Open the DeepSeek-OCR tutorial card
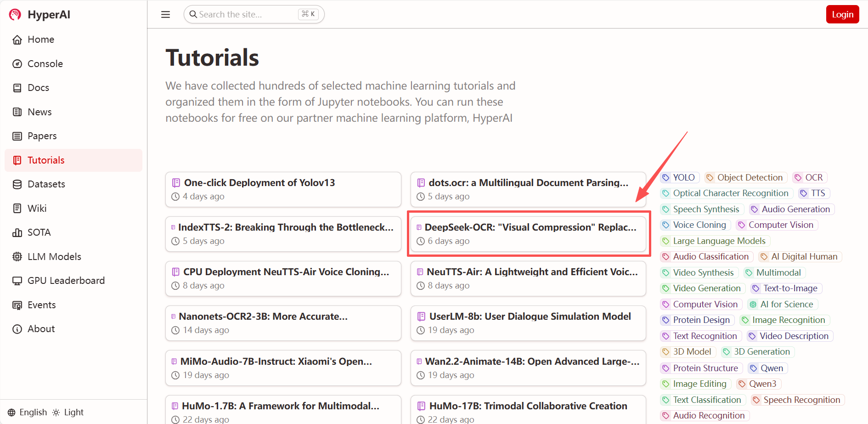Image resolution: width=868 pixels, height=424 pixels. tap(528, 233)
